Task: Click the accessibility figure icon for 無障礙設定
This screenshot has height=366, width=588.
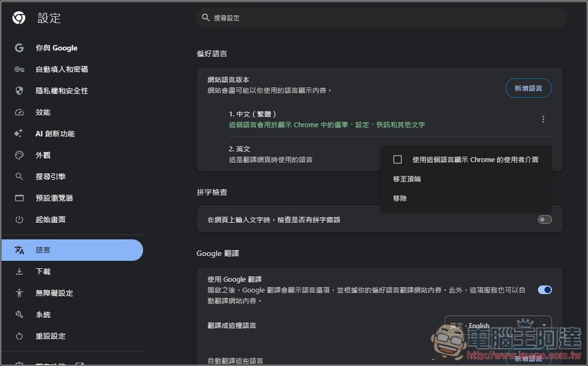Action: click(19, 293)
